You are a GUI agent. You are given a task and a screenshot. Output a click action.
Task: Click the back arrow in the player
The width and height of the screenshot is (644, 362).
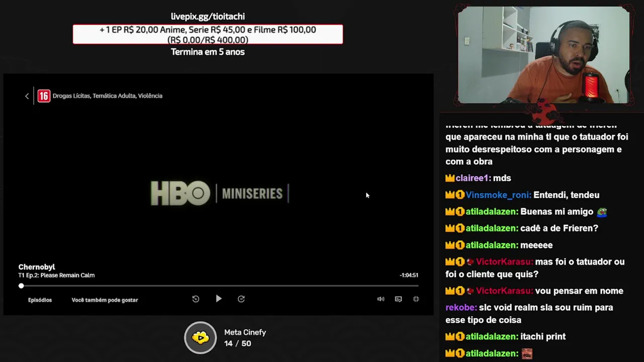(x=27, y=96)
